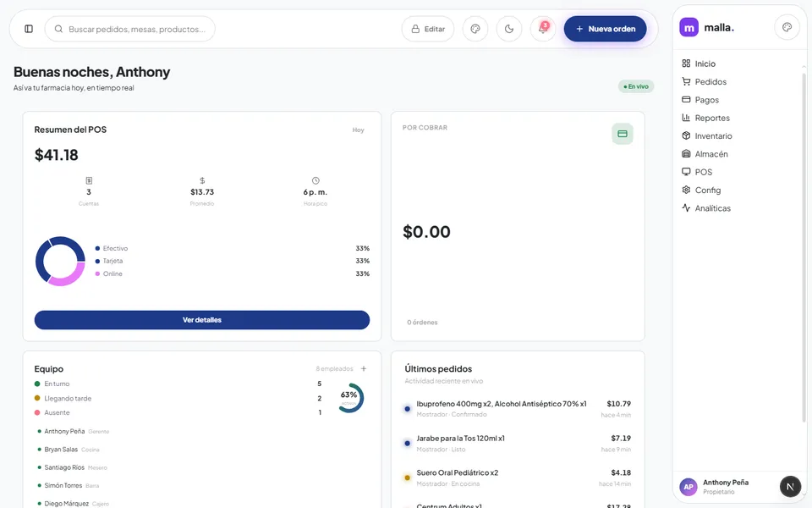The height and width of the screenshot is (508, 812).
Task: Open palette icon in malla sidebar header
Action: [x=787, y=27]
